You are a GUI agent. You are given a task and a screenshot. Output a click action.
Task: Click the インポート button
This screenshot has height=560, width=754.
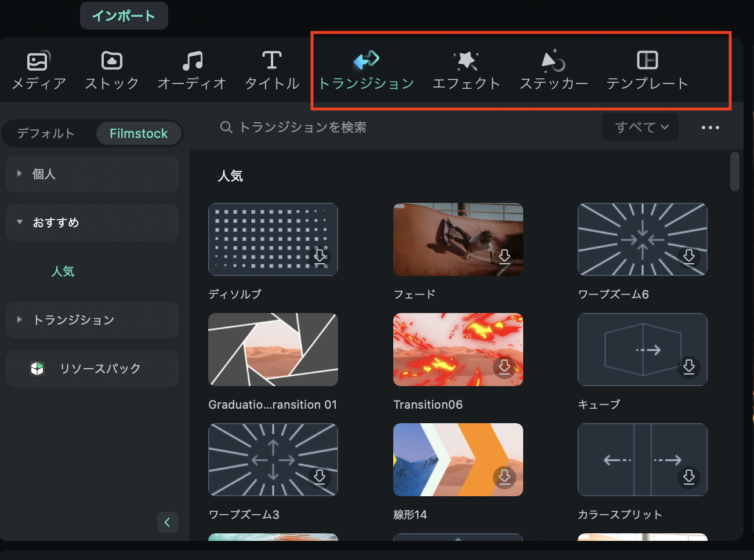pos(124,16)
